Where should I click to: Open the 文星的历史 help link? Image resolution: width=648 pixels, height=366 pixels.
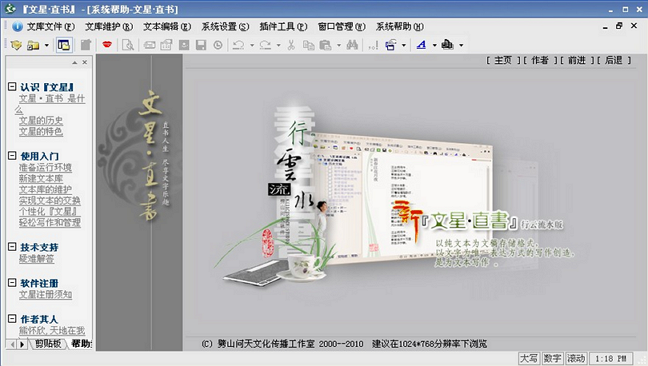coord(41,120)
